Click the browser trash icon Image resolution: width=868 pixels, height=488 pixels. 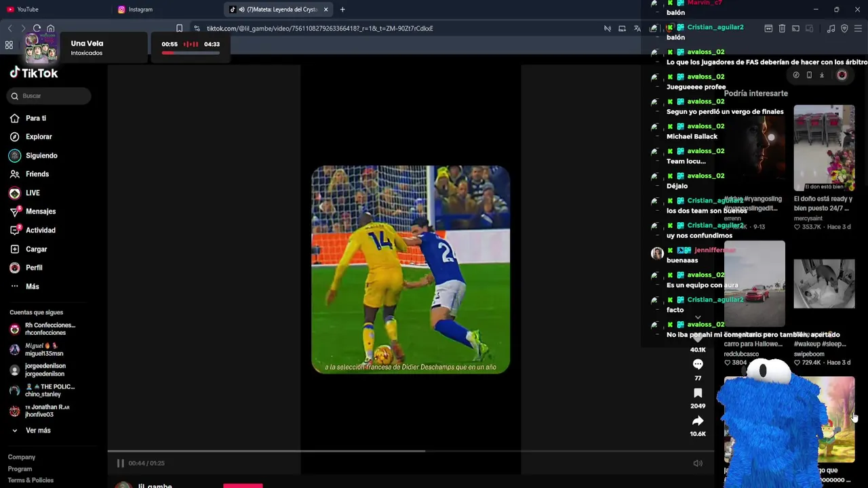click(x=782, y=28)
